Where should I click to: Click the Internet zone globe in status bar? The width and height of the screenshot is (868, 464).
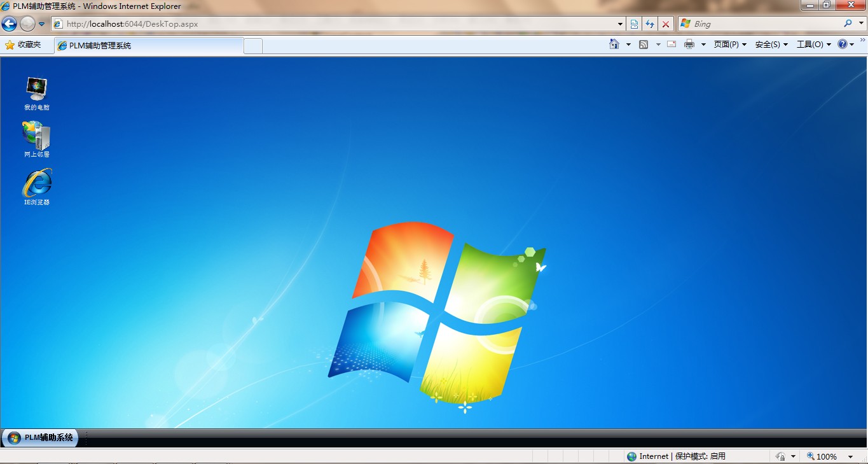[631, 456]
